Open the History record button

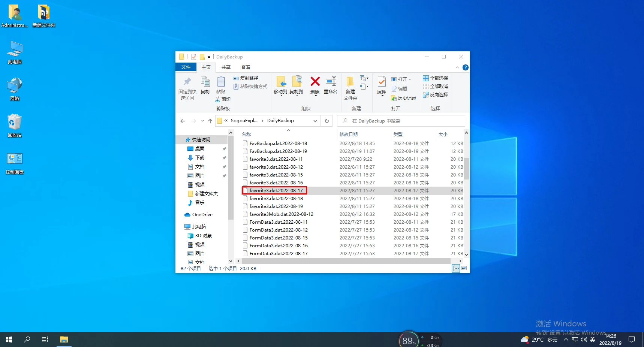[404, 98]
